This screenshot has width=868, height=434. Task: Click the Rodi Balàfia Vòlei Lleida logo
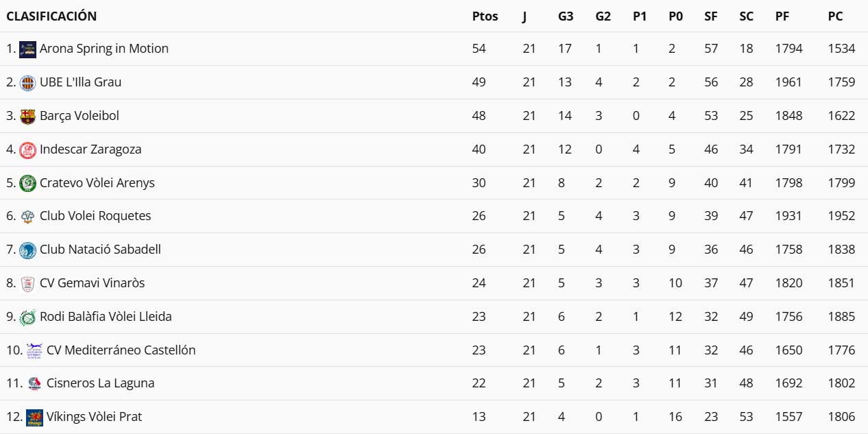coord(27,317)
